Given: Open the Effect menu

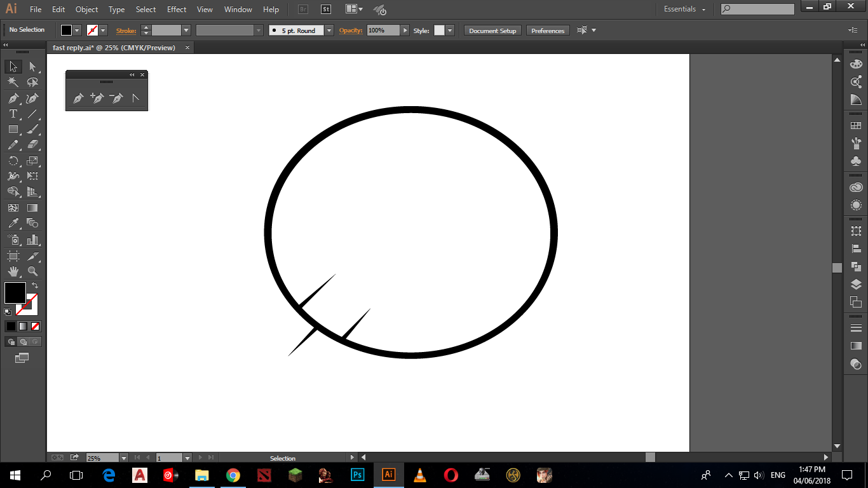Looking at the screenshot, I should 177,10.
